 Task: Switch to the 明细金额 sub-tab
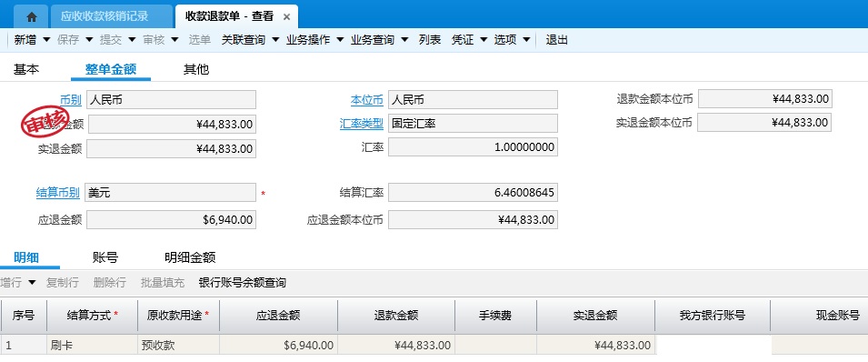tap(190, 257)
